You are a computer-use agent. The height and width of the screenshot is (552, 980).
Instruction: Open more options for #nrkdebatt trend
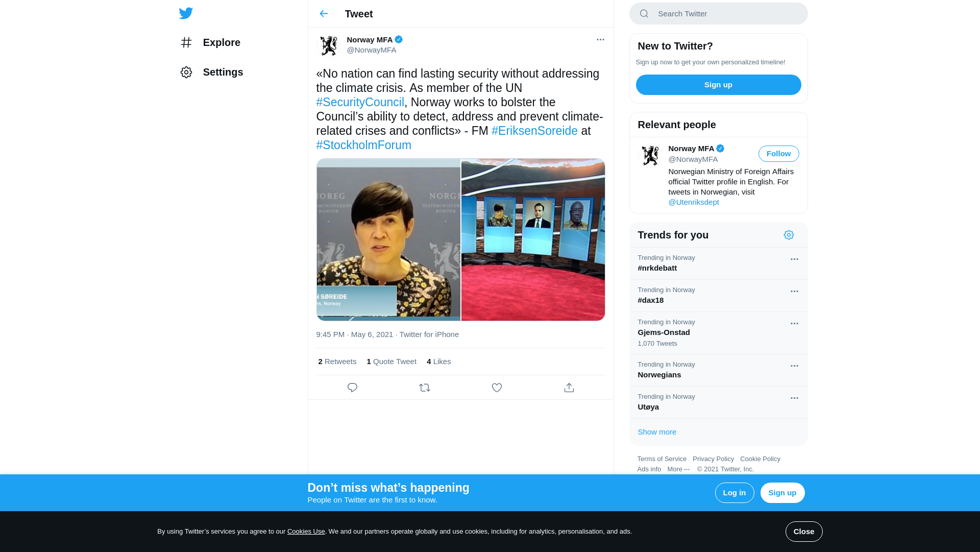(x=794, y=259)
